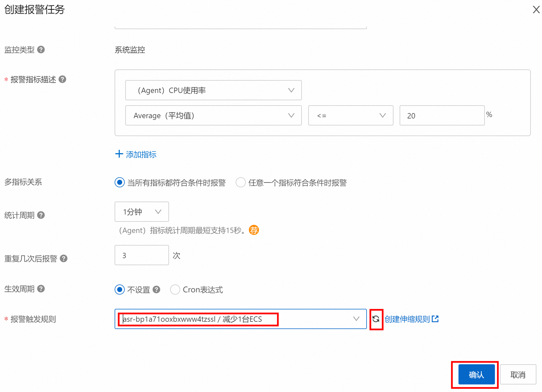This screenshot has height=392, width=542.
Task: Click threshold input field showing 20
Action: [442, 115]
